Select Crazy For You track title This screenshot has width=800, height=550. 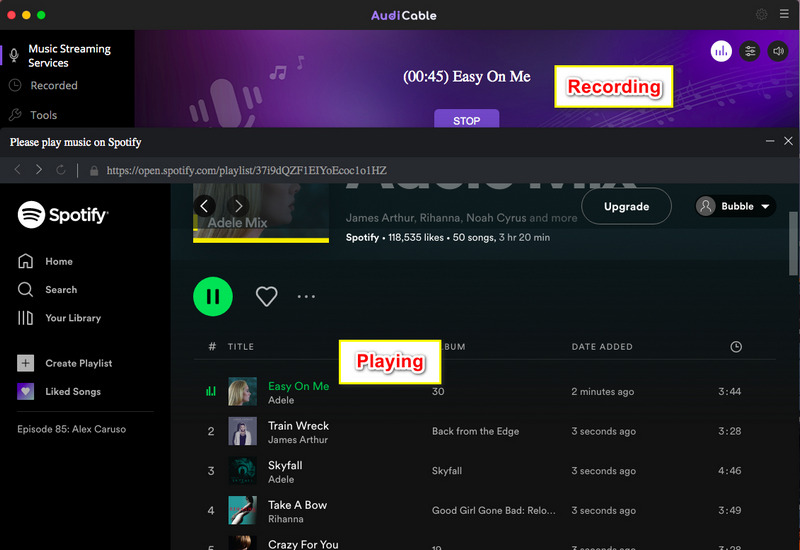pos(303,544)
